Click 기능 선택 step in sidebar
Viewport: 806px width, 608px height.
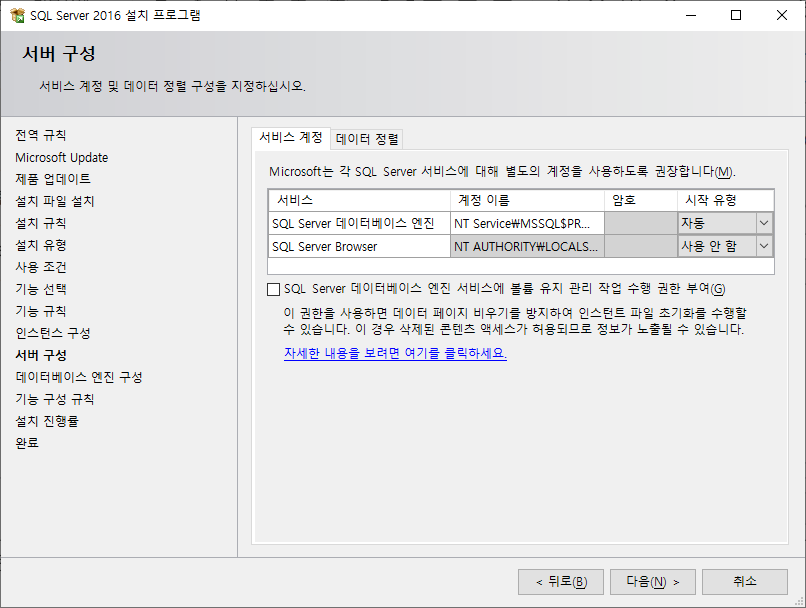click(x=41, y=289)
